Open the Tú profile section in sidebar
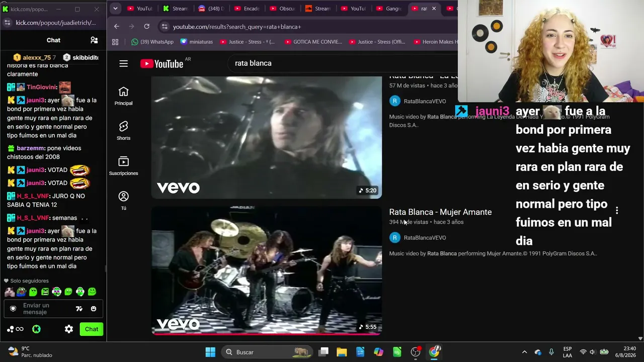Viewport: 644px width, 362px height. tap(123, 201)
